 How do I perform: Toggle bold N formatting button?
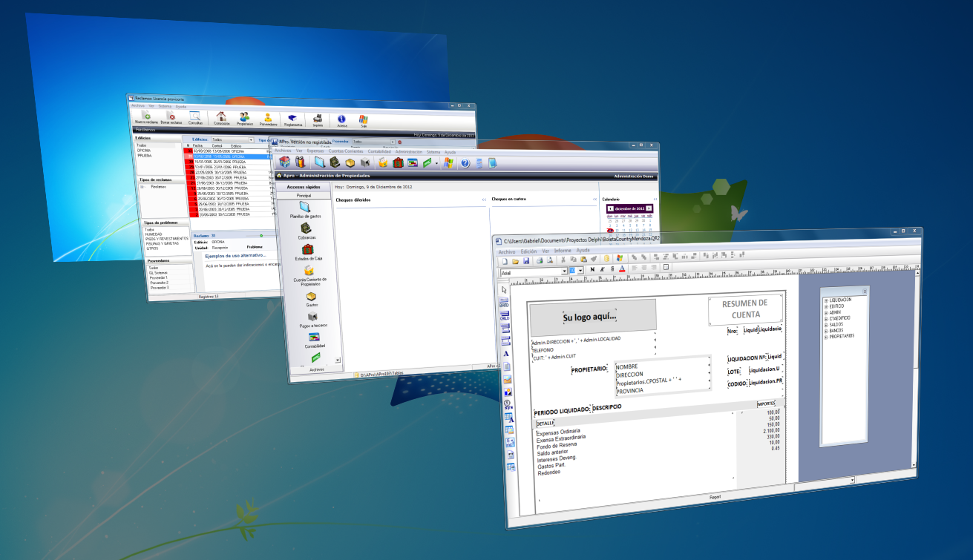(x=592, y=269)
